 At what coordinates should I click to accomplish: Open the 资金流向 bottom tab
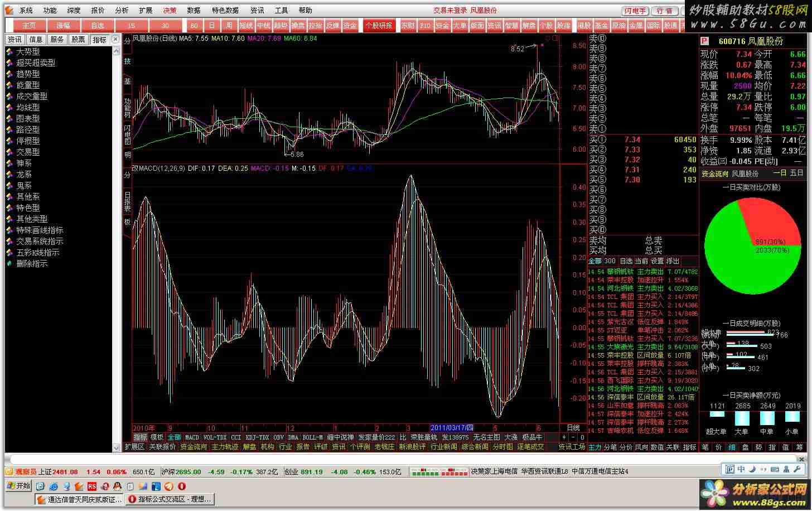(x=193, y=447)
